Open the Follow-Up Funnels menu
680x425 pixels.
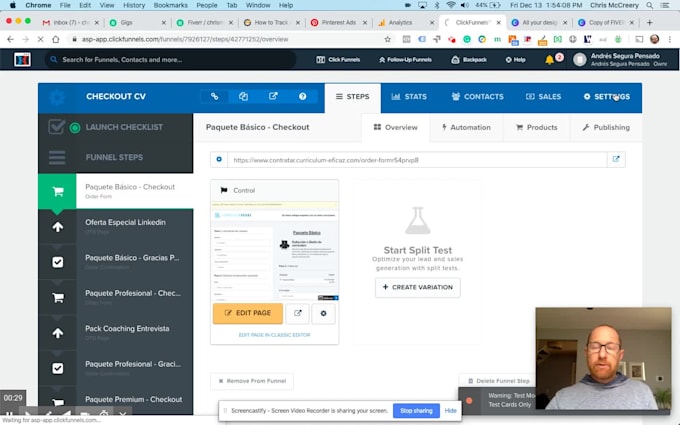[405, 60]
